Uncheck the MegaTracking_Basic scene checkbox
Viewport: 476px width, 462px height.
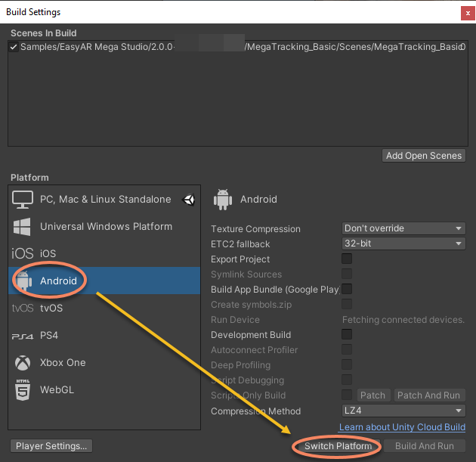point(14,47)
